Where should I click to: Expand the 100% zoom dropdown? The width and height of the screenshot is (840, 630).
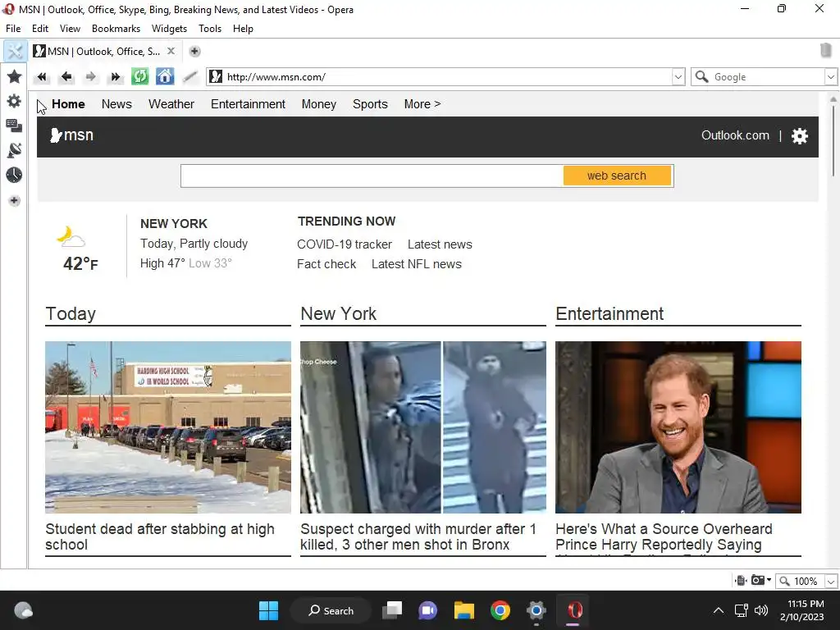point(831,582)
